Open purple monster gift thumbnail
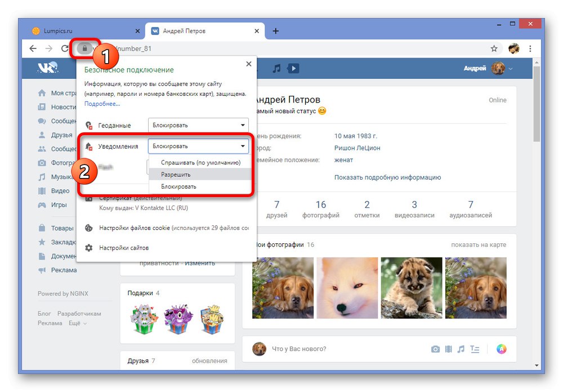 178,319
